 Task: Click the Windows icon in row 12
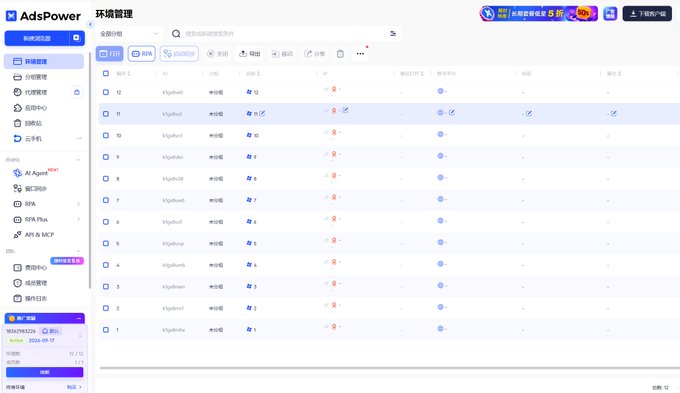point(249,92)
